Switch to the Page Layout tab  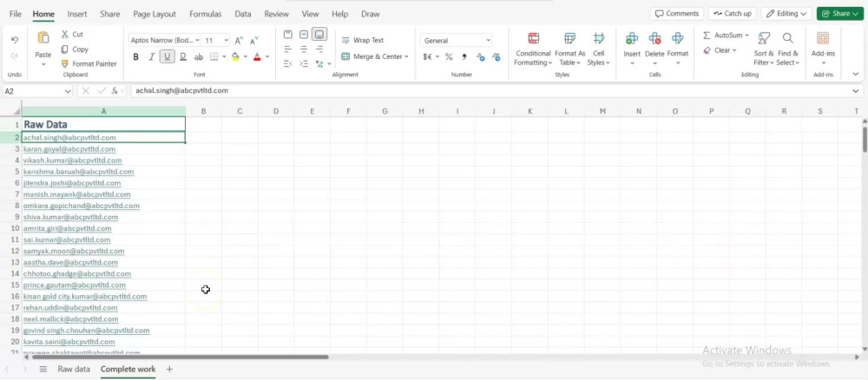click(155, 14)
